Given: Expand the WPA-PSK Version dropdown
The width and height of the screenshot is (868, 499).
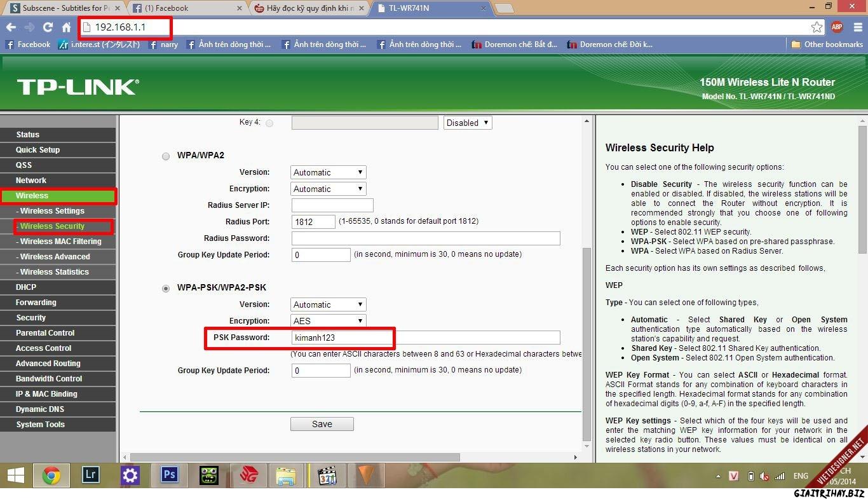Looking at the screenshot, I should (328, 304).
